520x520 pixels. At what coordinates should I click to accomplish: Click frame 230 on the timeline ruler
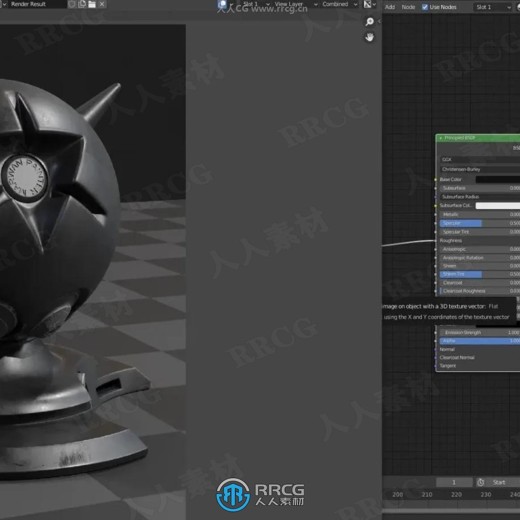pos(486,495)
